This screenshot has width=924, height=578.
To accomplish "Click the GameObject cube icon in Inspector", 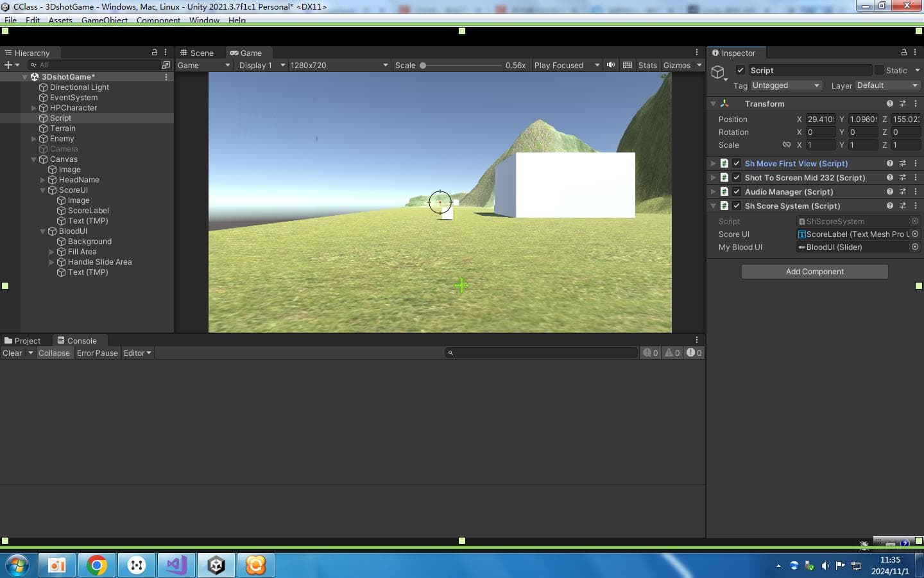I will [x=718, y=72].
